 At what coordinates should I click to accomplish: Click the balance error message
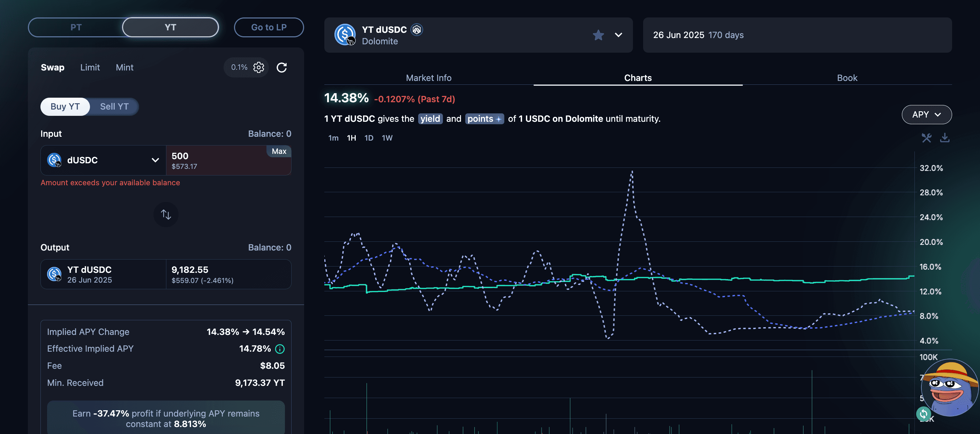(110, 182)
